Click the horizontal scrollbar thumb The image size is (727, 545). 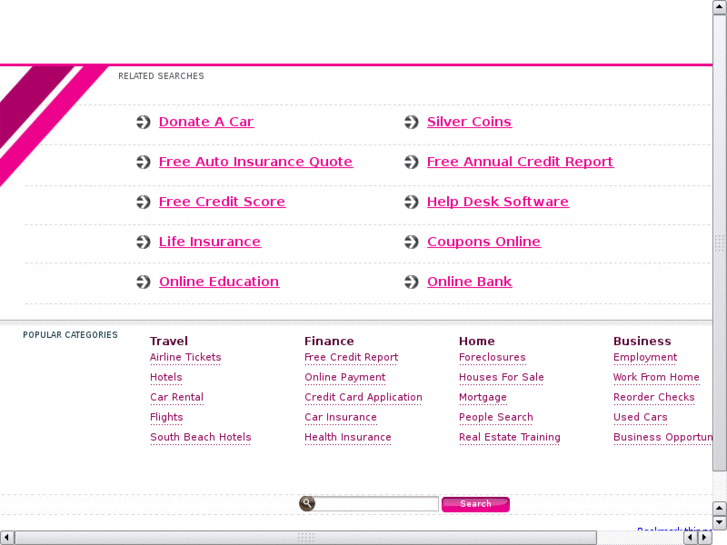(x=306, y=538)
